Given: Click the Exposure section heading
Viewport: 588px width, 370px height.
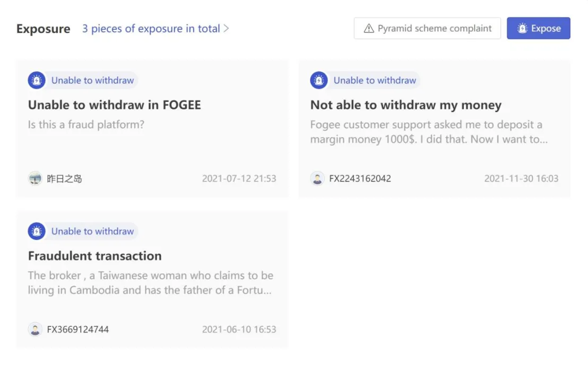Looking at the screenshot, I should [x=43, y=29].
